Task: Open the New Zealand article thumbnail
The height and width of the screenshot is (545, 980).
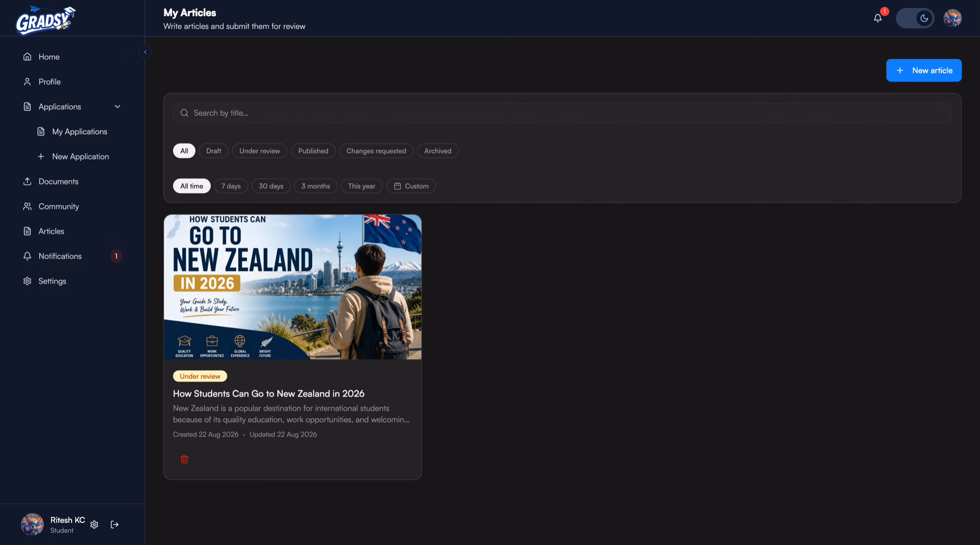Action: (x=293, y=287)
